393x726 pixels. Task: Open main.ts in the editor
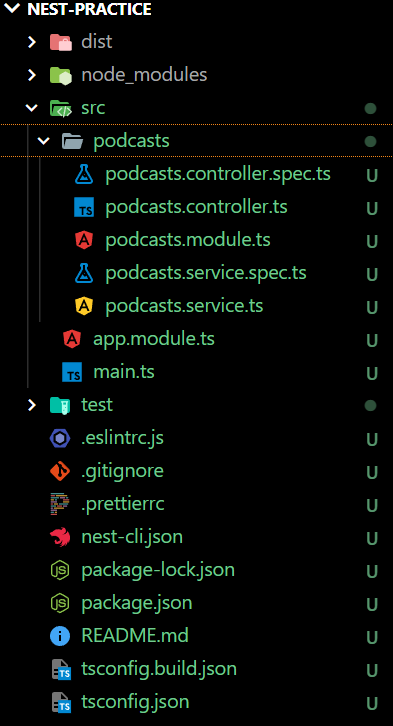(124, 372)
